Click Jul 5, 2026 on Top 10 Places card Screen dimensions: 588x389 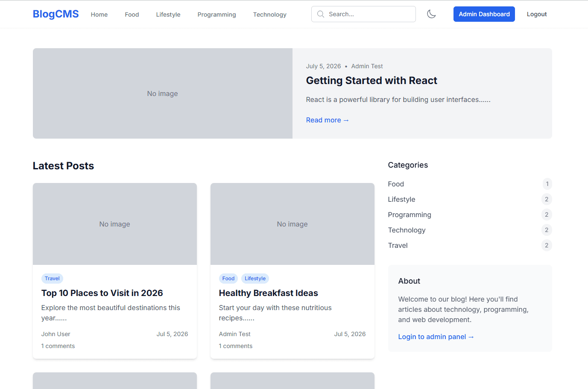pos(172,334)
